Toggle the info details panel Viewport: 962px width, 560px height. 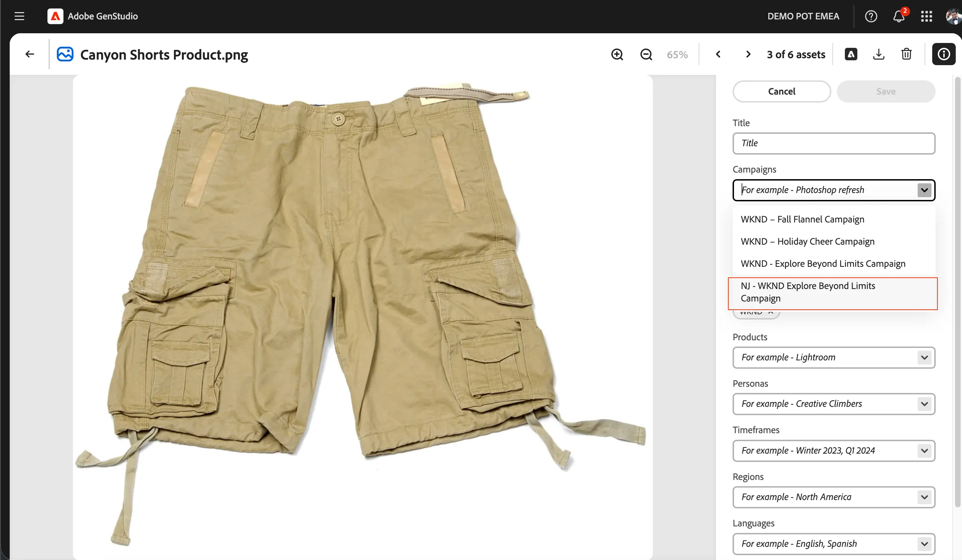(x=944, y=54)
